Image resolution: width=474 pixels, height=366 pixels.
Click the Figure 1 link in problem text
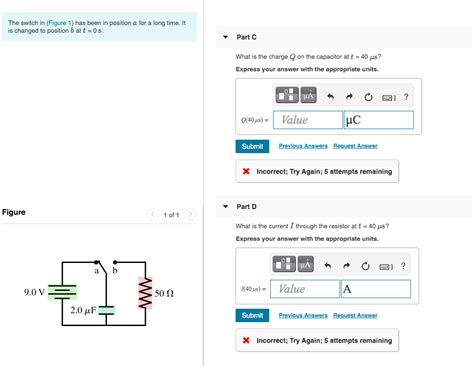pos(60,23)
